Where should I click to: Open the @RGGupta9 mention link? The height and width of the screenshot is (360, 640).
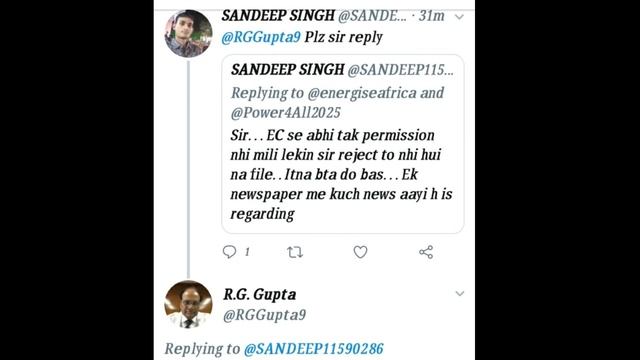point(261,37)
